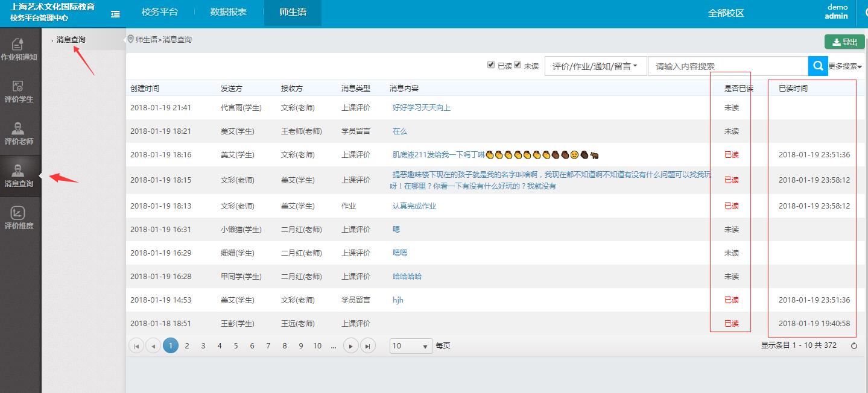
Task: Go to page 2
Action: point(187,346)
